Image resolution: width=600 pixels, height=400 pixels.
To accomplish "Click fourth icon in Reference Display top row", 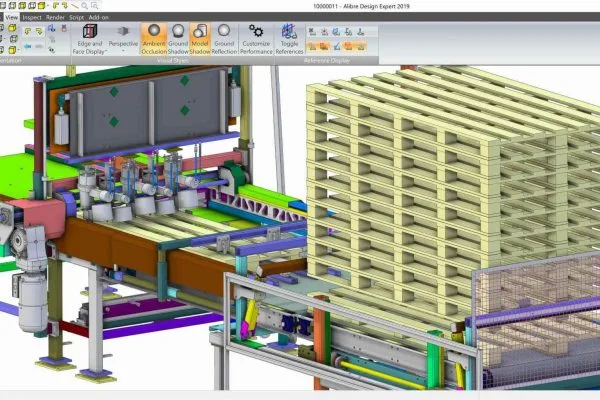I will tap(348, 32).
